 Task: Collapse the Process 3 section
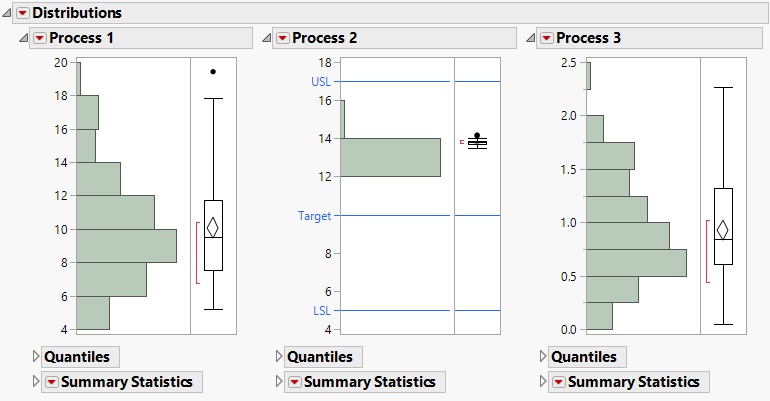pos(530,38)
